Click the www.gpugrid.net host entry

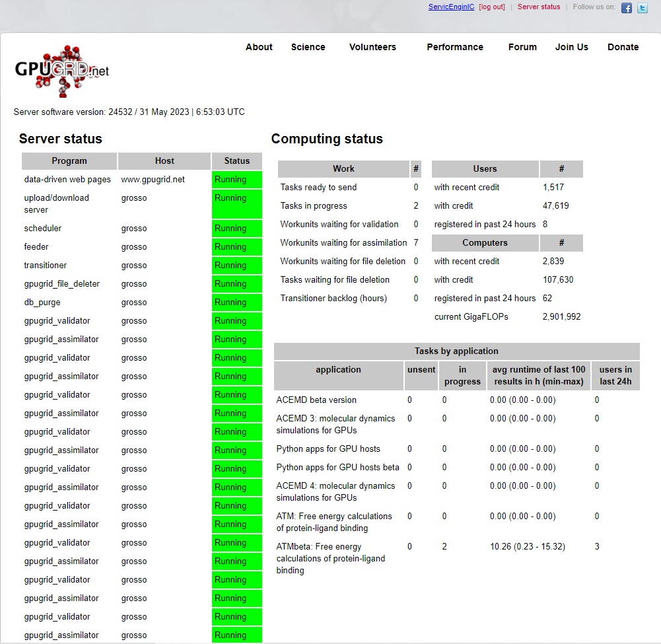[x=153, y=180]
